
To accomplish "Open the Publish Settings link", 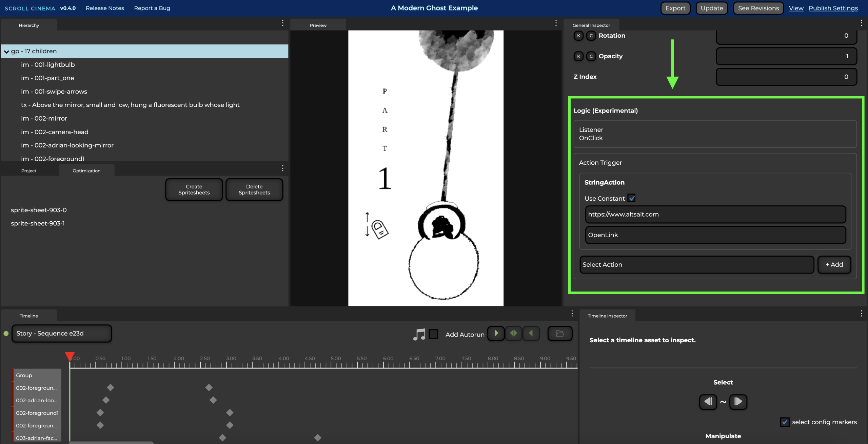I will pyautogui.click(x=833, y=8).
